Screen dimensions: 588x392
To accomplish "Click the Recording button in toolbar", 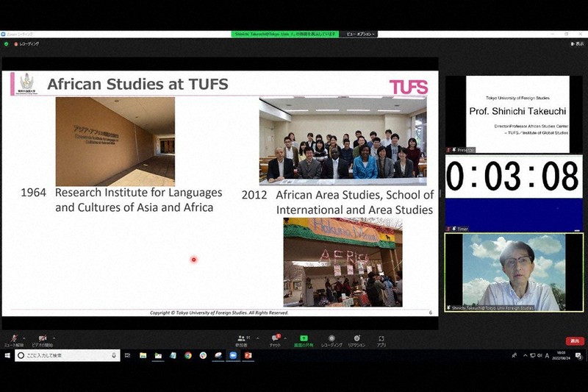I will pyautogui.click(x=331, y=341).
